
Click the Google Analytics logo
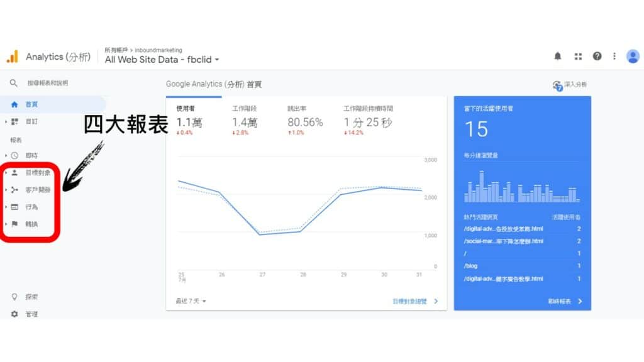(13, 57)
